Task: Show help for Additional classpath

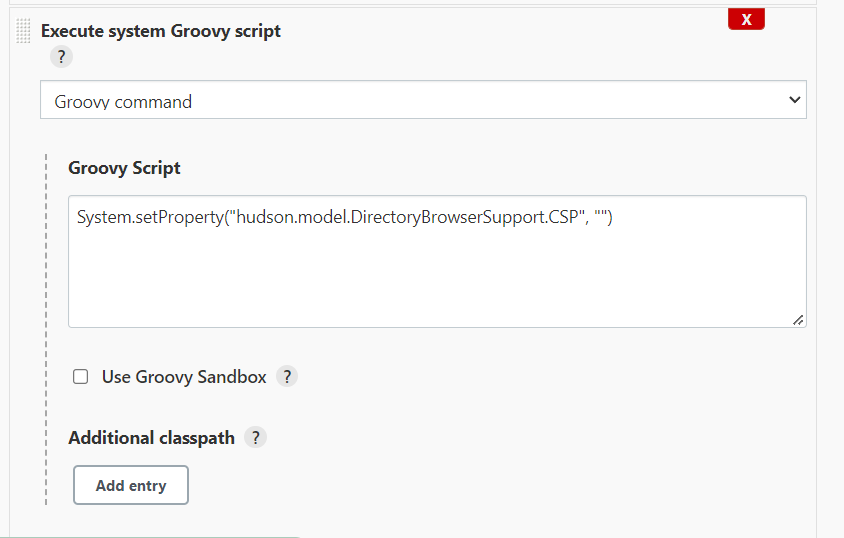Action: point(255,437)
